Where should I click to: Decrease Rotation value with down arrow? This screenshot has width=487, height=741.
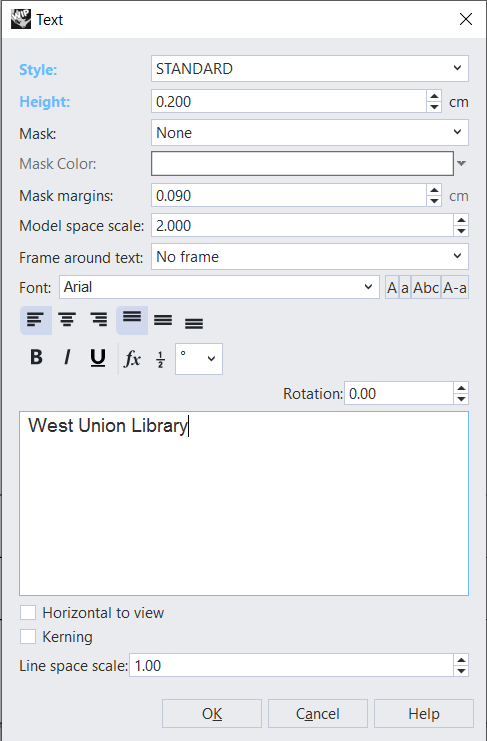click(x=461, y=399)
